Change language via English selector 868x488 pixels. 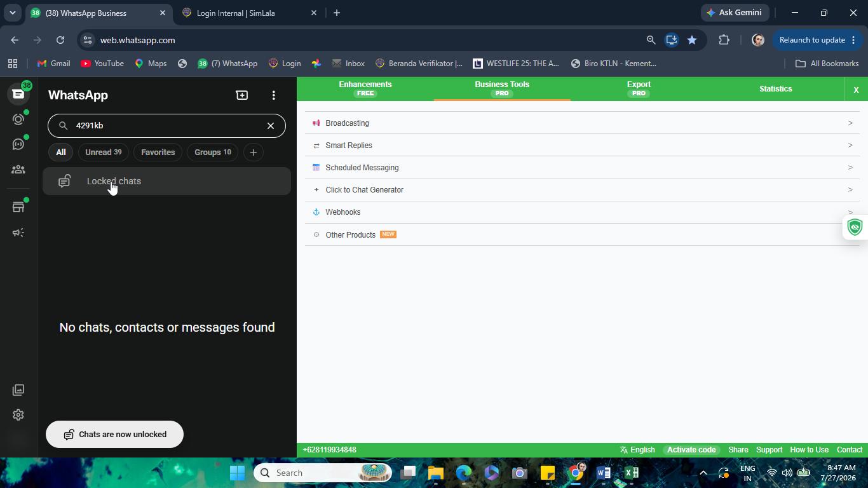(x=637, y=450)
